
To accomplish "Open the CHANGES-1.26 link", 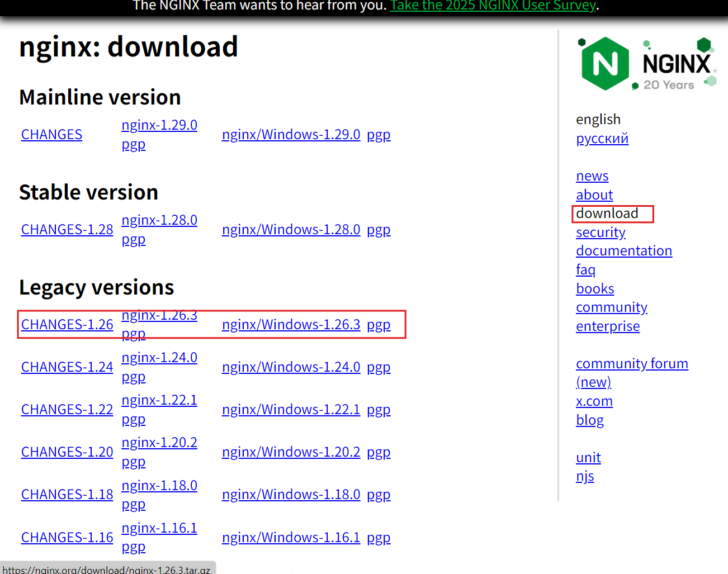I will (x=67, y=325).
